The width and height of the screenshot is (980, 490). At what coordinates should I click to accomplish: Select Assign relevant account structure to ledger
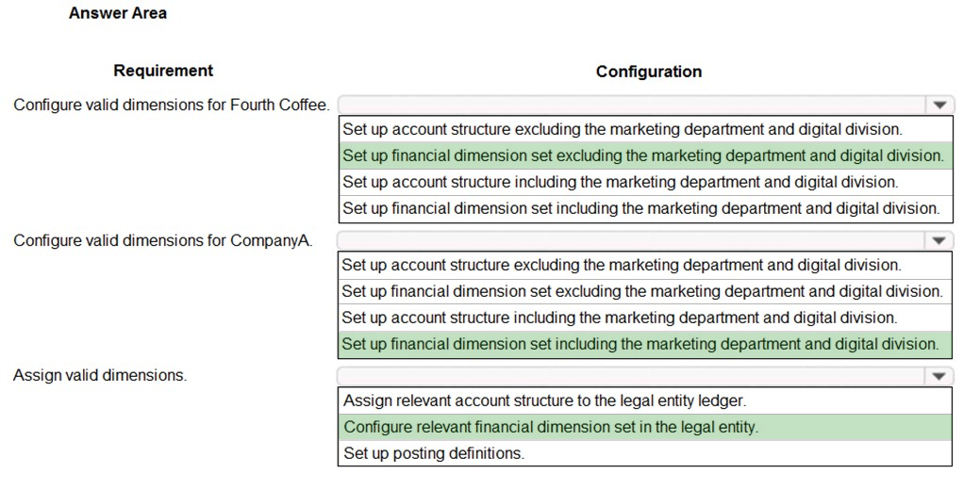click(x=645, y=400)
